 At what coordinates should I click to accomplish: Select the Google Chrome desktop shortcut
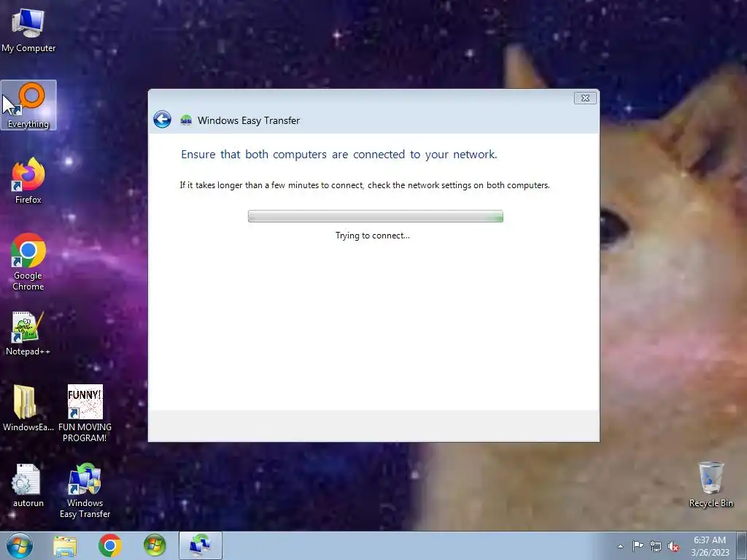coord(28,262)
